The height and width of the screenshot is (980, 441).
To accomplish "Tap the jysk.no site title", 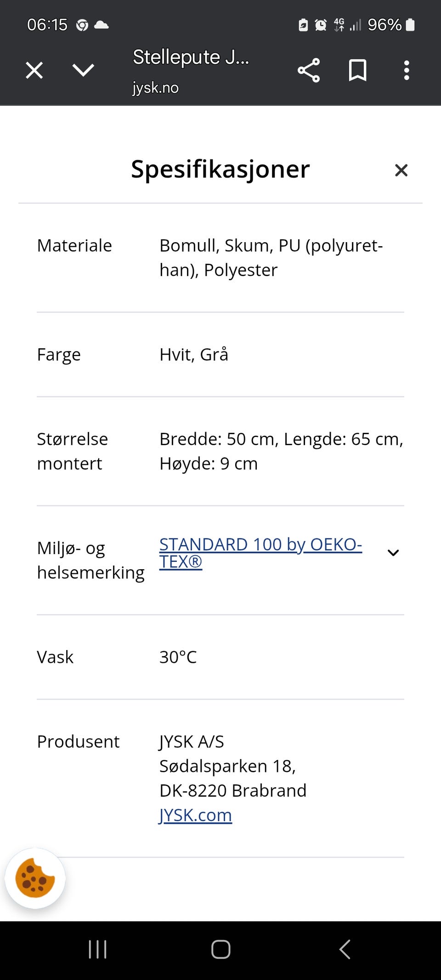I will coord(155,88).
